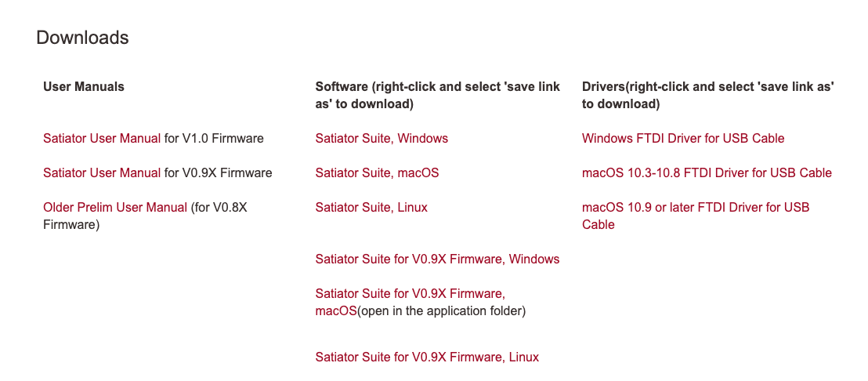Click the Drivers column heading text
This screenshot has width=868, height=381.
coord(707,87)
